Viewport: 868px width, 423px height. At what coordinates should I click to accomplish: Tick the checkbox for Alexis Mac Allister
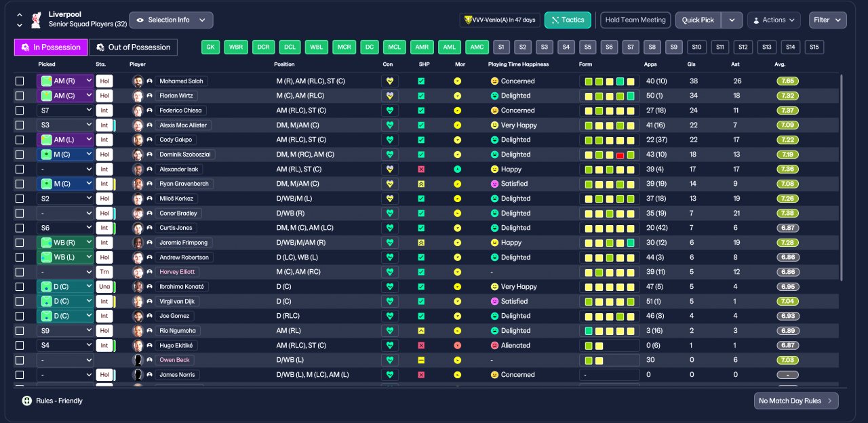[20, 125]
